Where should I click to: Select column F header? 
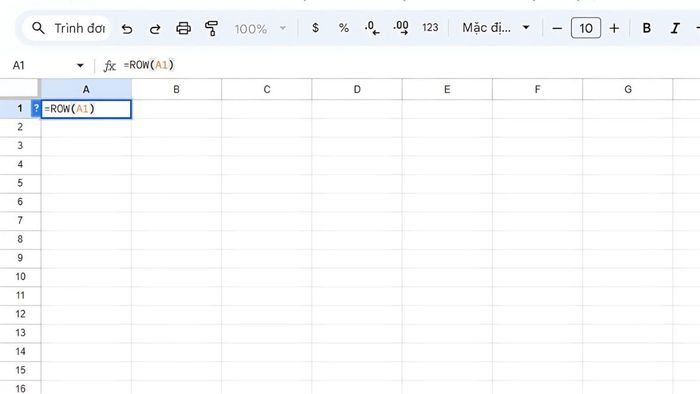538,90
